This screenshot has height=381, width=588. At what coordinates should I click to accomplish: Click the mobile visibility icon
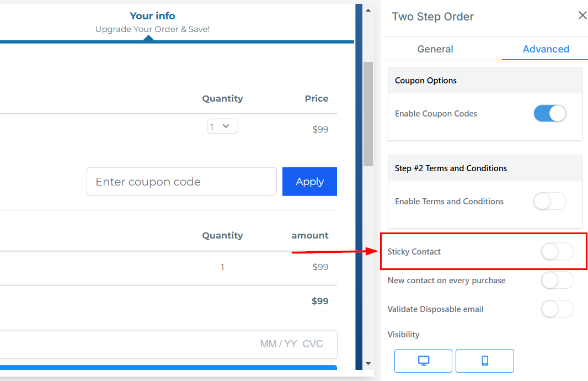point(485,361)
